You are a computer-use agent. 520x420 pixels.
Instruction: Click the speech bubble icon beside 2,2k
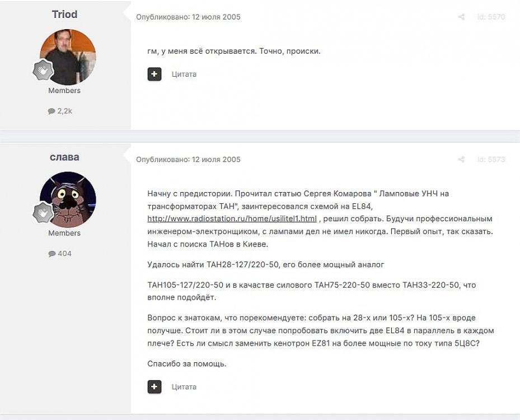pyautogui.click(x=51, y=111)
